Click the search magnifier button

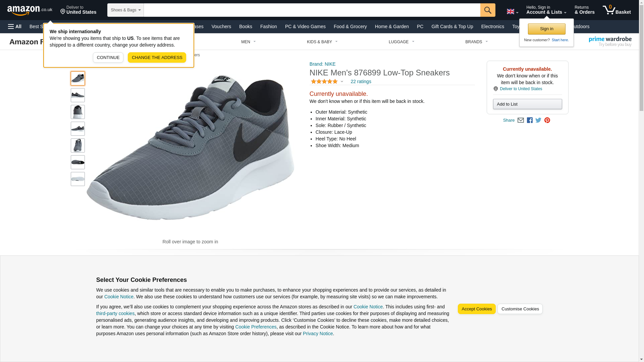pyautogui.click(x=487, y=10)
